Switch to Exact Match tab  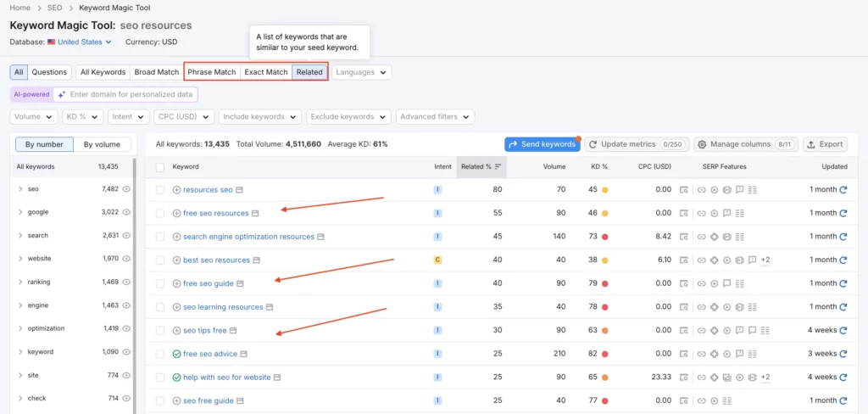(x=266, y=72)
